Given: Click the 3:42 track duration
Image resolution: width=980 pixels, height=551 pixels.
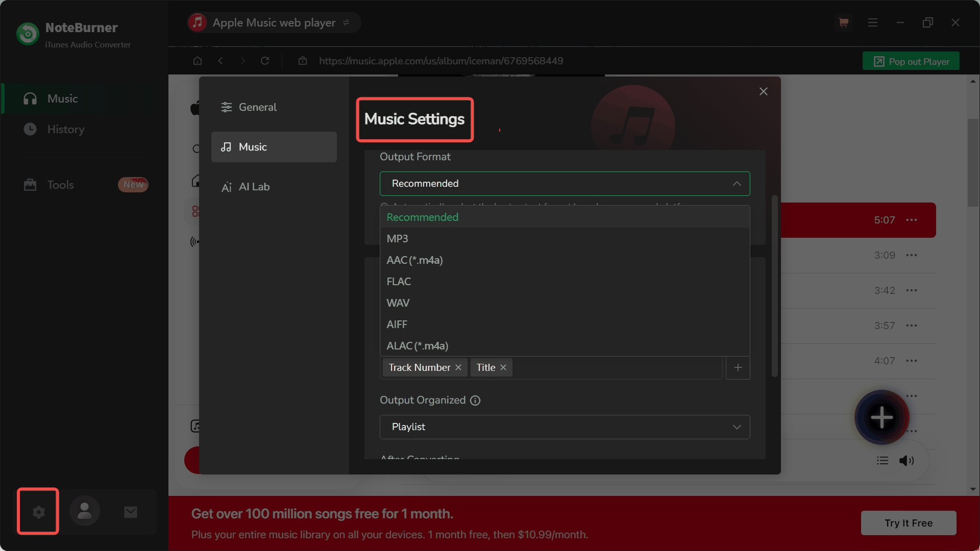Looking at the screenshot, I should (x=885, y=290).
